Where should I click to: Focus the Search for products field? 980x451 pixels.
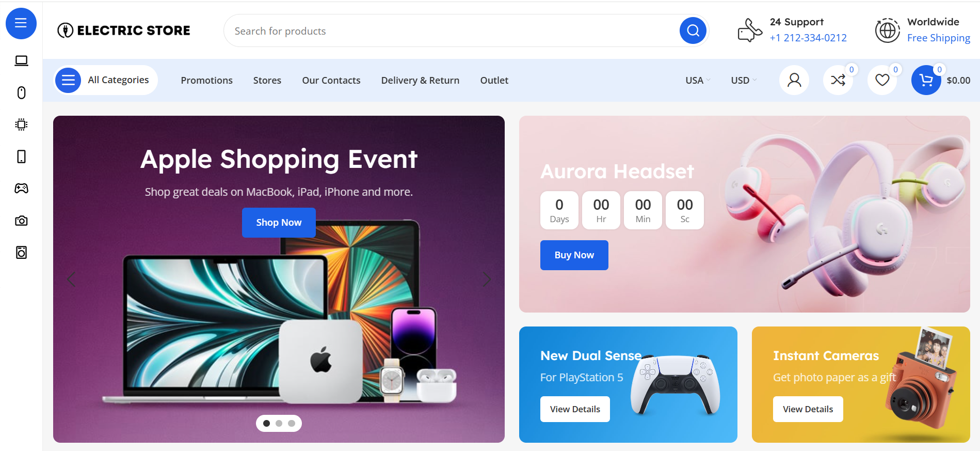(x=454, y=31)
